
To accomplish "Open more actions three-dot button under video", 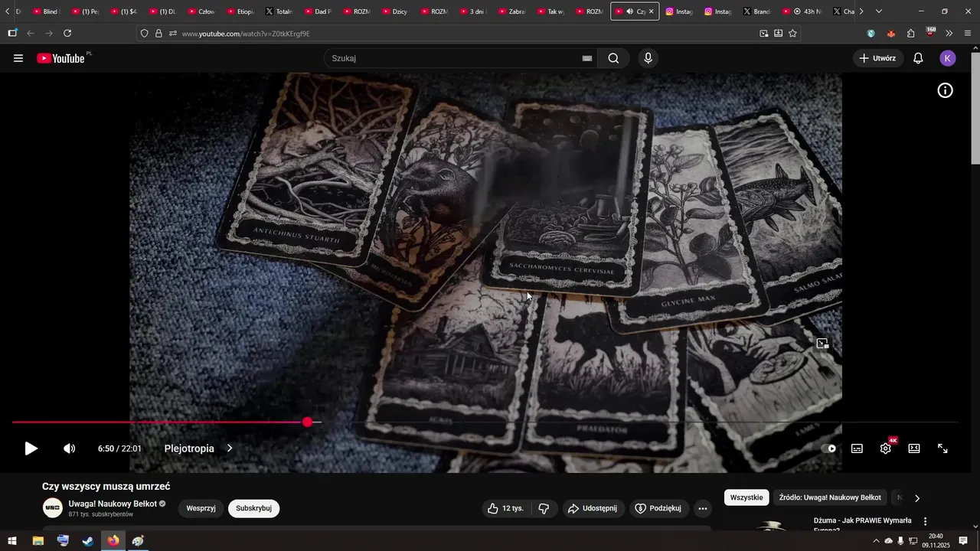I will (703, 508).
